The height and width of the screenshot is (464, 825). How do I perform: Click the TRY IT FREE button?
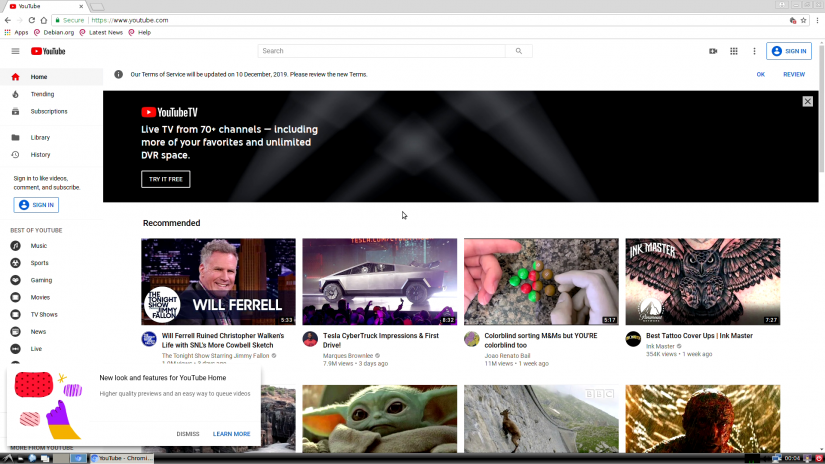pyautogui.click(x=165, y=179)
